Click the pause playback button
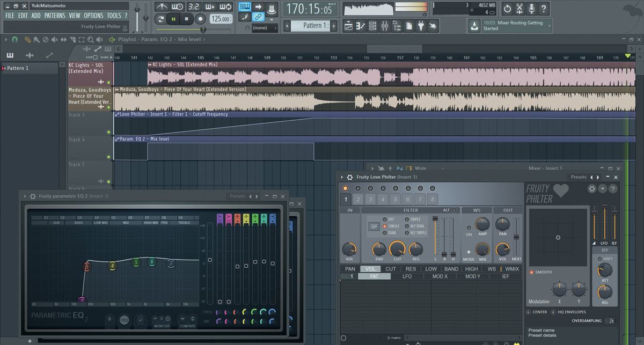644x345 pixels. click(173, 19)
